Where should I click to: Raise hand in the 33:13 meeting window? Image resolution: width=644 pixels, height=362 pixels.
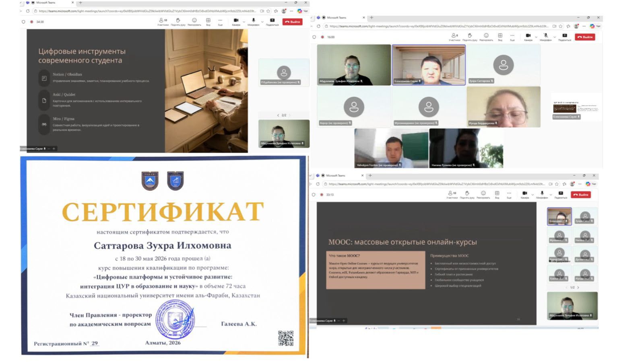[467, 195]
